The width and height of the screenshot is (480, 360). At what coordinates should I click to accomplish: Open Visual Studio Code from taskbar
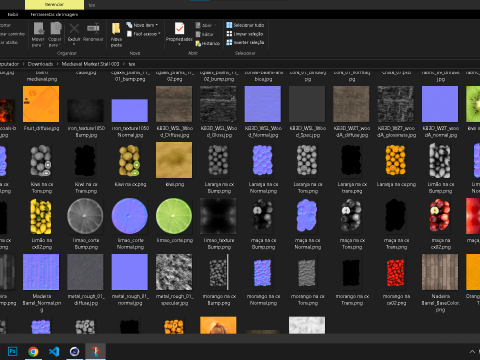click(54, 351)
